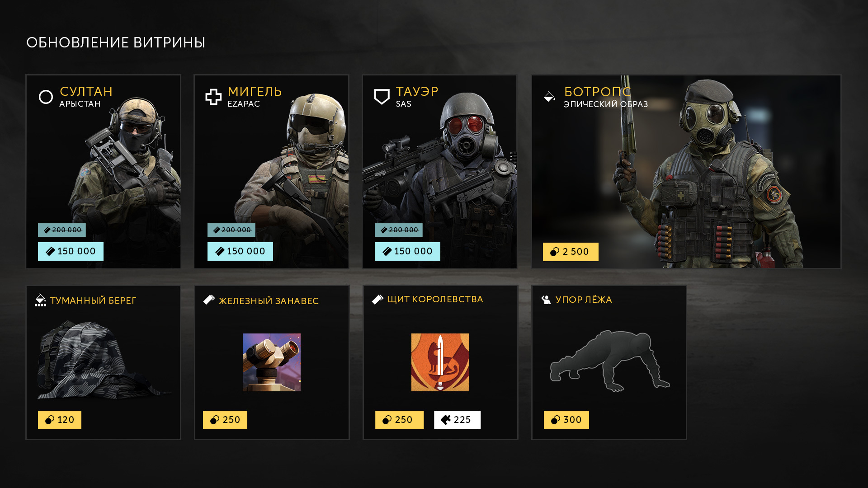Click the tag icon beside ЩИТ КОРОЛЕВСТВА

click(x=377, y=299)
